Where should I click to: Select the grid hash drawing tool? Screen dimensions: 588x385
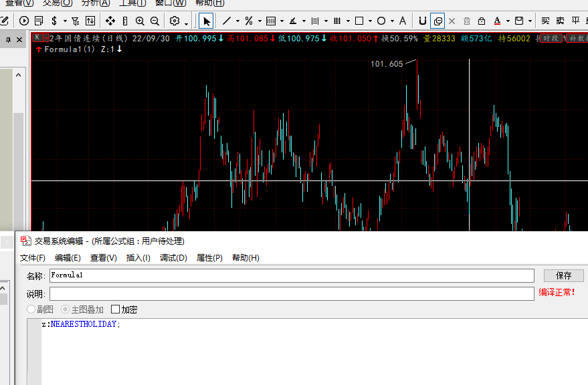click(x=337, y=21)
